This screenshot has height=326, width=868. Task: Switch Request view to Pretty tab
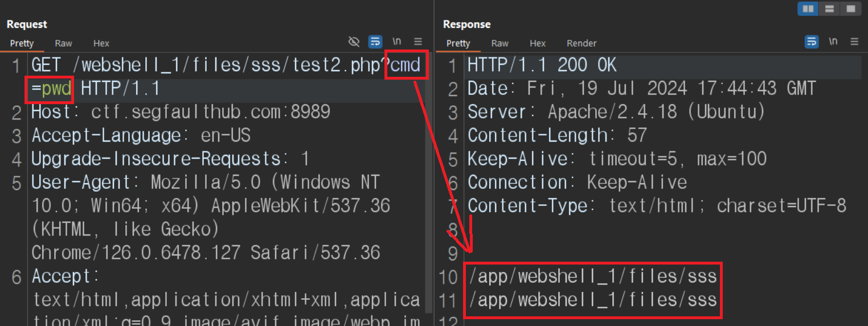click(22, 43)
